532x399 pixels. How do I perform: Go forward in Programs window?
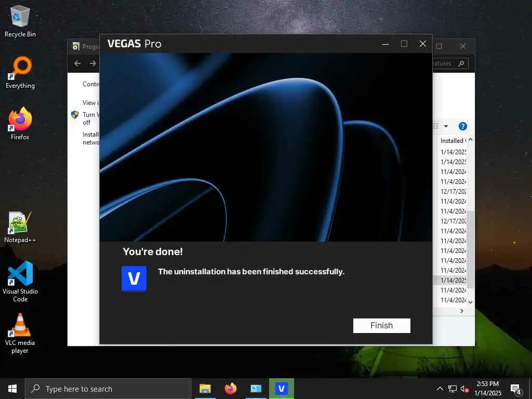click(x=93, y=63)
